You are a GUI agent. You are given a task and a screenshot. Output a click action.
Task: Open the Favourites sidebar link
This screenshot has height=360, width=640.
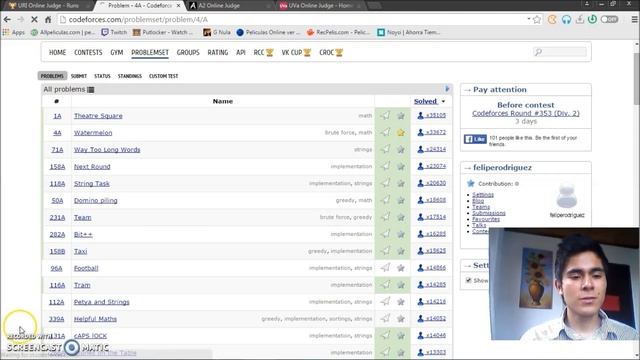(486, 219)
